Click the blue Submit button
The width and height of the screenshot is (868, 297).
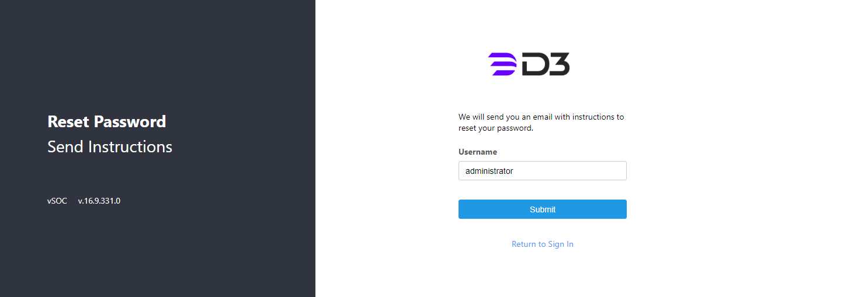coord(542,209)
